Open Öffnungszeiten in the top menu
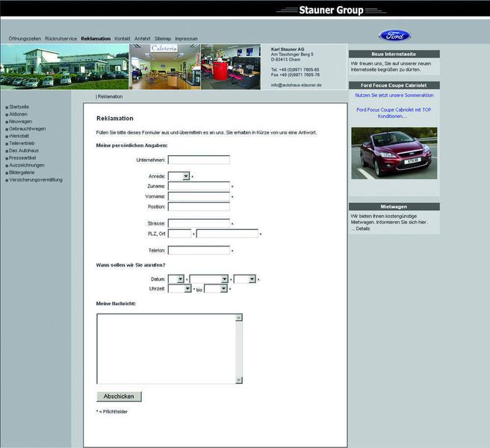490x448 pixels. [25, 38]
